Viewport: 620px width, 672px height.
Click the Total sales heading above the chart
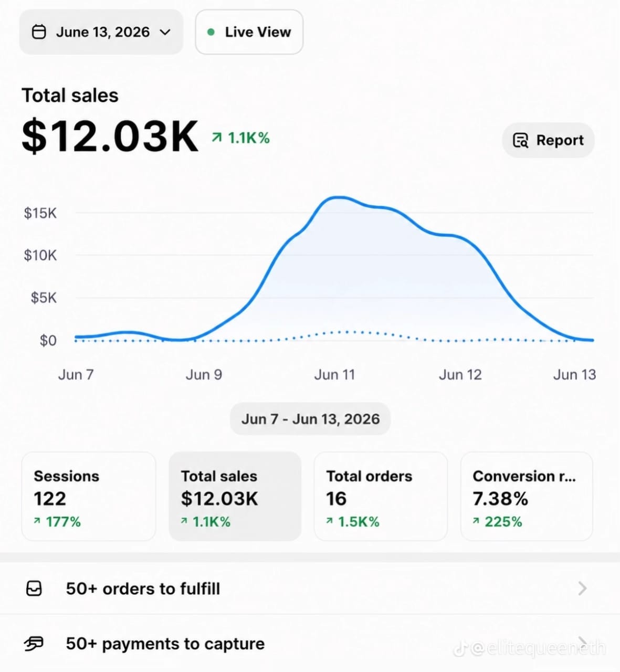(70, 96)
